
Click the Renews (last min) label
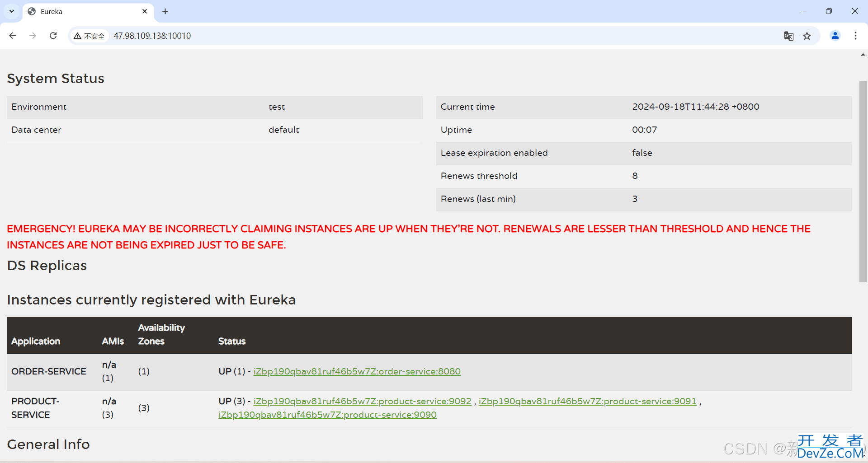coord(478,199)
